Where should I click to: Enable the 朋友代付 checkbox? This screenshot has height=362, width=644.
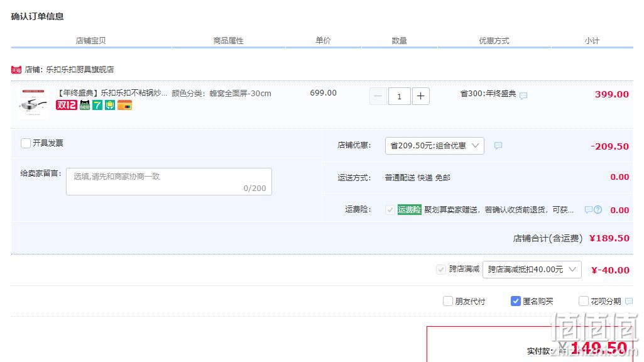(x=448, y=301)
